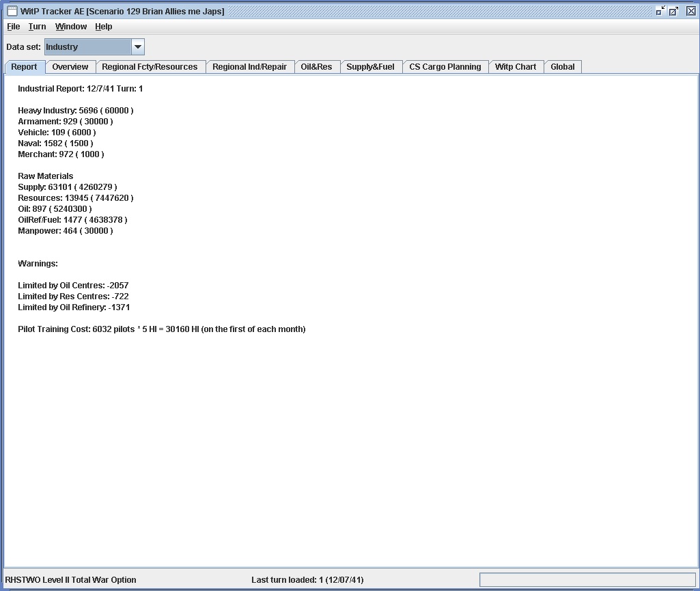Show the Witp Chart tab

point(516,67)
